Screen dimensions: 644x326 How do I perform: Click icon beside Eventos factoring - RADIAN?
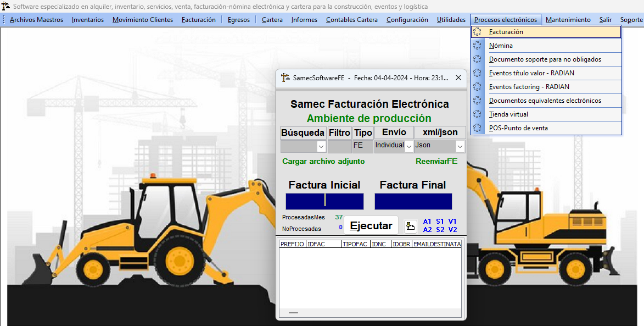click(477, 87)
